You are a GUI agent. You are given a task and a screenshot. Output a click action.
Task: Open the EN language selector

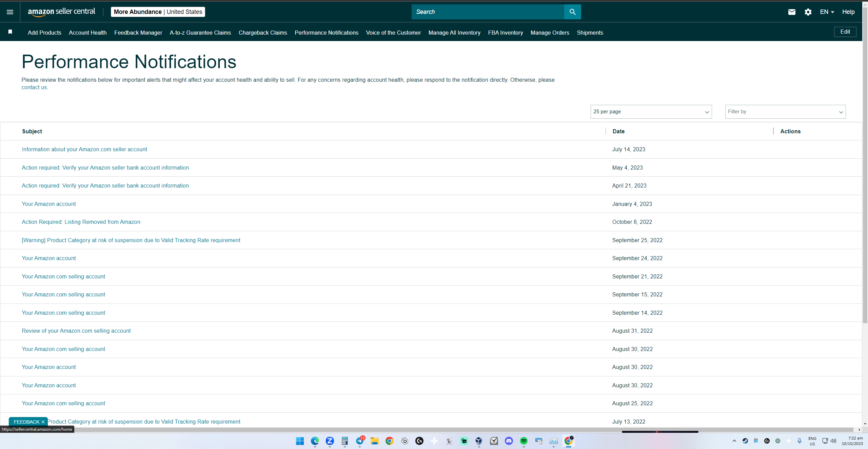(x=827, y=12)
